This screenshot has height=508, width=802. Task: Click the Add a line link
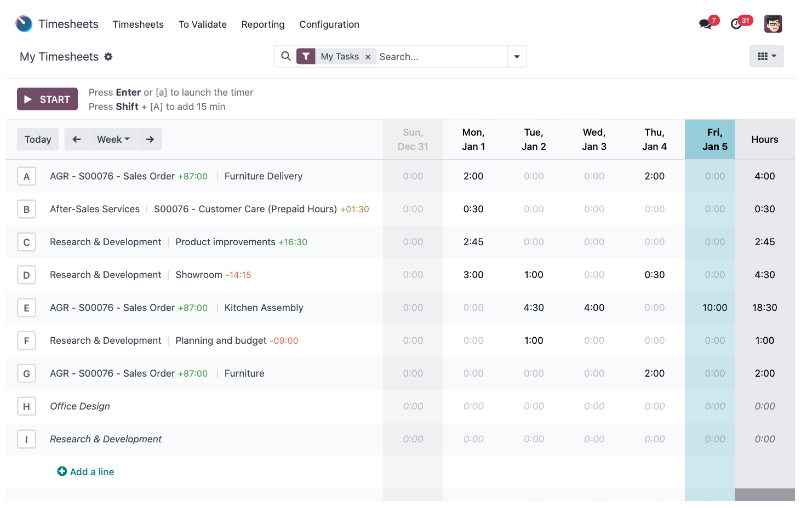tap(86, 472)
